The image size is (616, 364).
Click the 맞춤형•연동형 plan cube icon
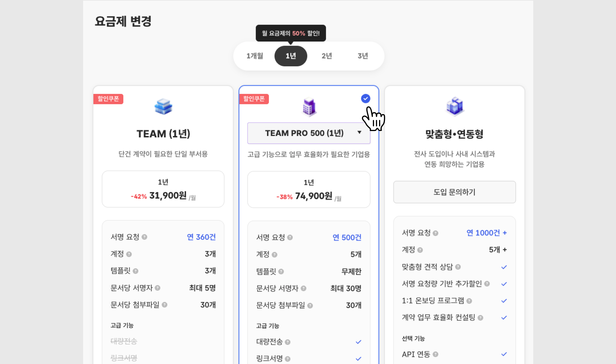point(454,106)
